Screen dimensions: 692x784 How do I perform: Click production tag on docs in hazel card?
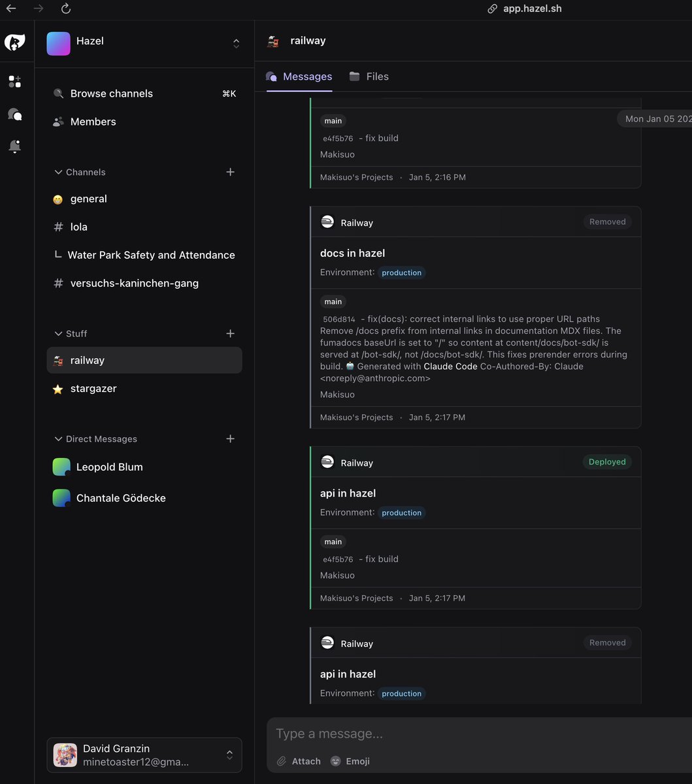coord(401,272)
